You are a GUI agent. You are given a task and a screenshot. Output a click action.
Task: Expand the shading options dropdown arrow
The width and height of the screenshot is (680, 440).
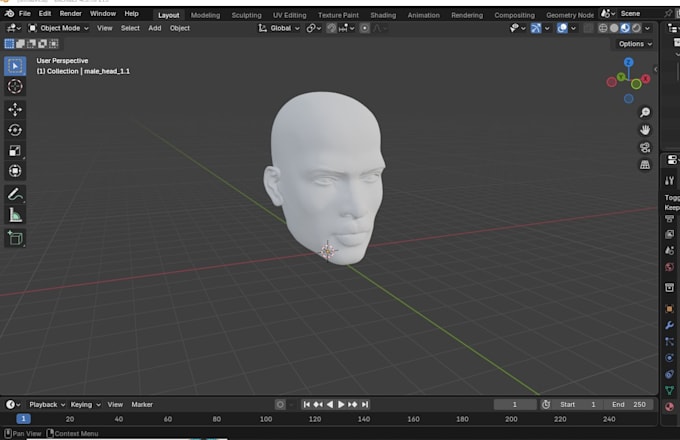[x=647, y=28]
